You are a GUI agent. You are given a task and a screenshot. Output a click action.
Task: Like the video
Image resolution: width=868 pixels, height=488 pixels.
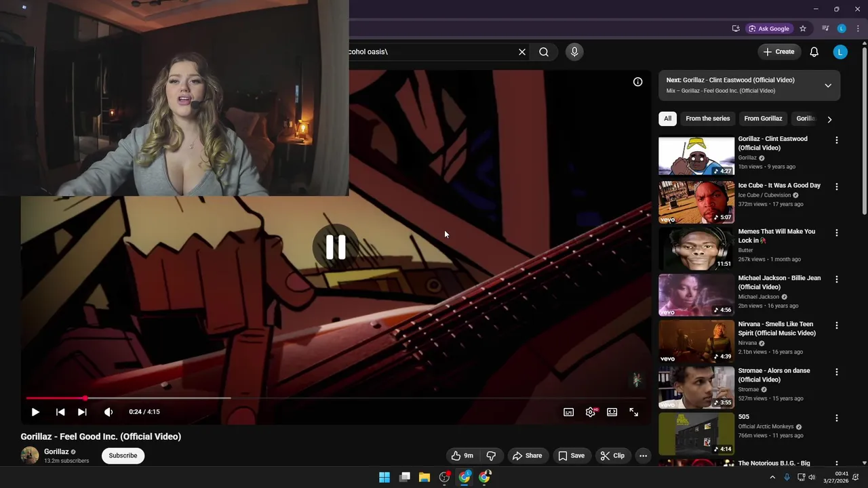tap(462, 455)
